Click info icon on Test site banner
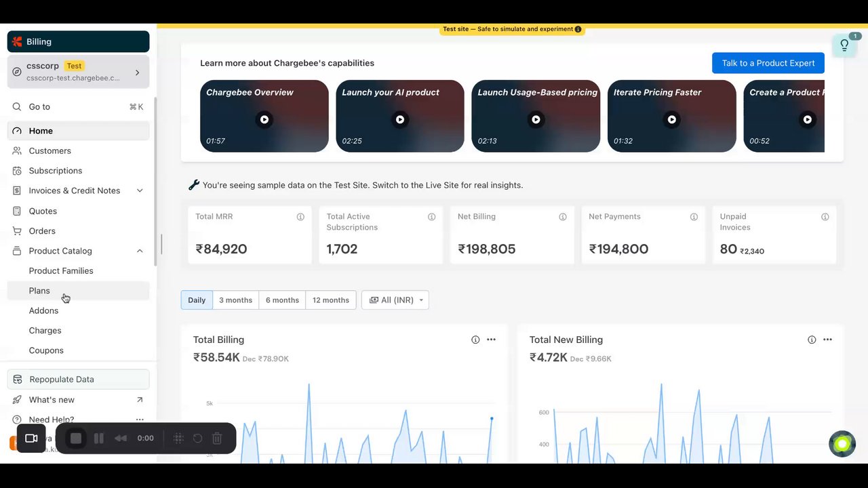The height and width of the screenshot is (488, 868). pos(578,30)
